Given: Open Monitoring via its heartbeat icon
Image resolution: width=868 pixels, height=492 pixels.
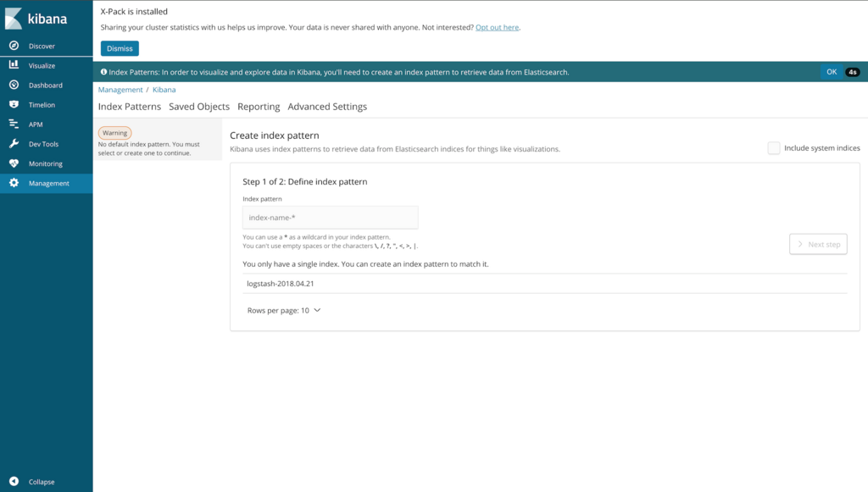Looking at the screenshot, I should pyautogui.click(x=14, y=163).
